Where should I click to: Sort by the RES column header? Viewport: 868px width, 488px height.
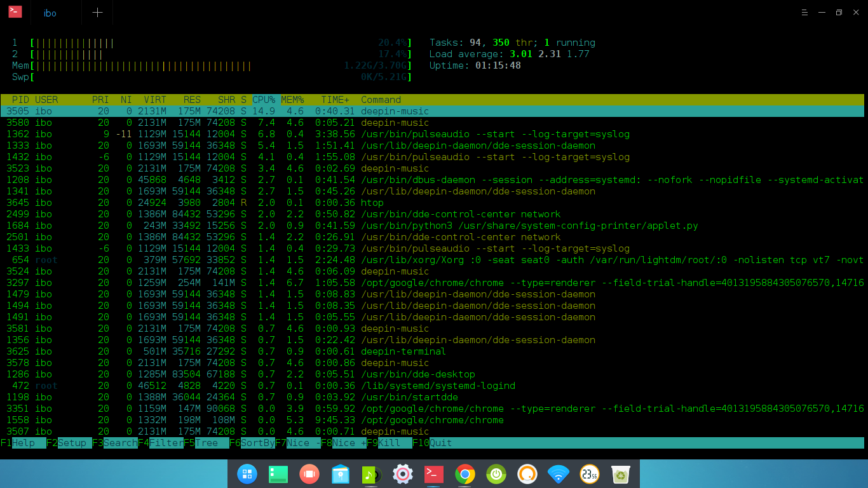pos(192,100)
